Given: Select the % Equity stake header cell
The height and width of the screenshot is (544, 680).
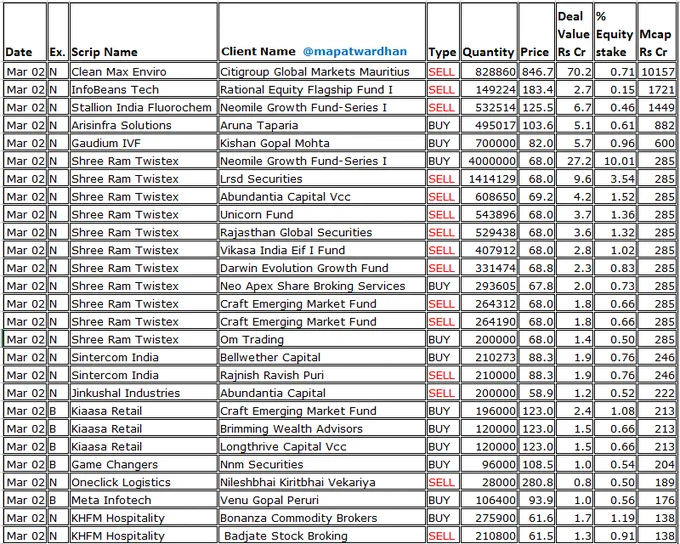Looking at the screenshot, I should 615,32.
